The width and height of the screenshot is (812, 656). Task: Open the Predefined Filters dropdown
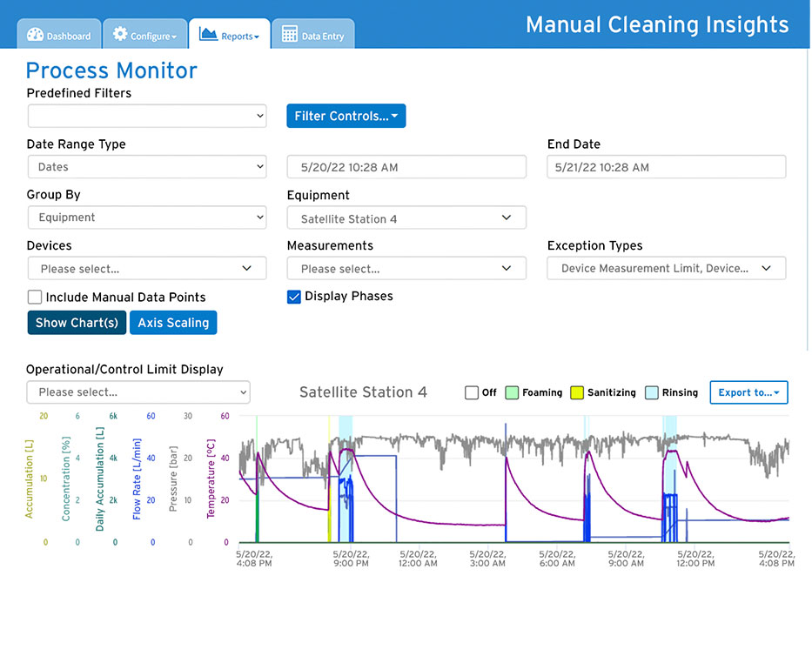tap(146, 116)
